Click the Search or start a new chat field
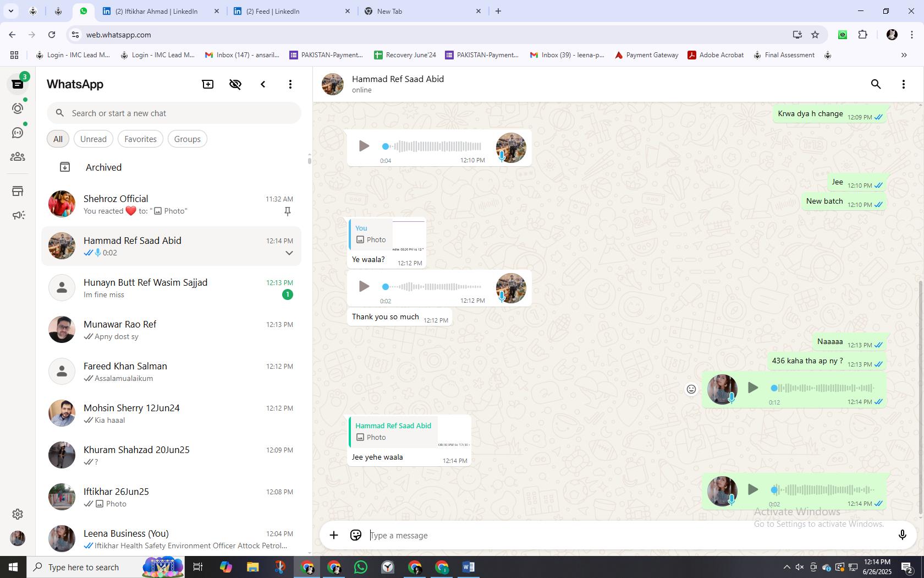 point(174,113)
